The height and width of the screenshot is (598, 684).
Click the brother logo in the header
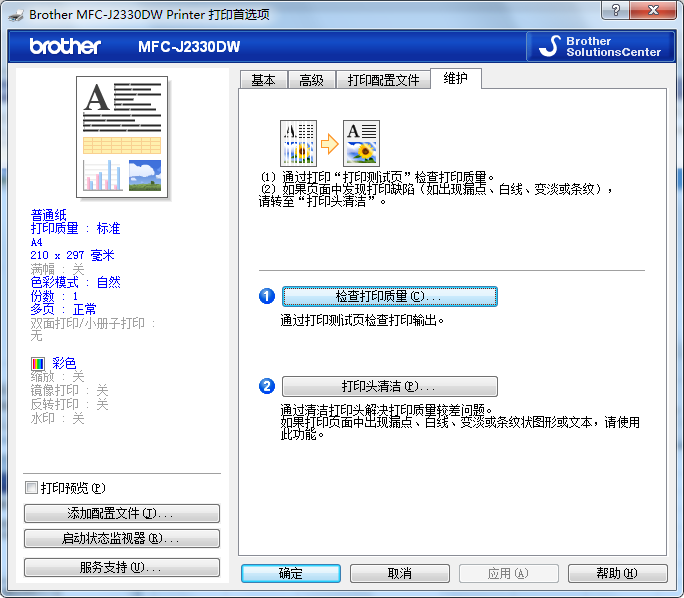tap(65, 47)
